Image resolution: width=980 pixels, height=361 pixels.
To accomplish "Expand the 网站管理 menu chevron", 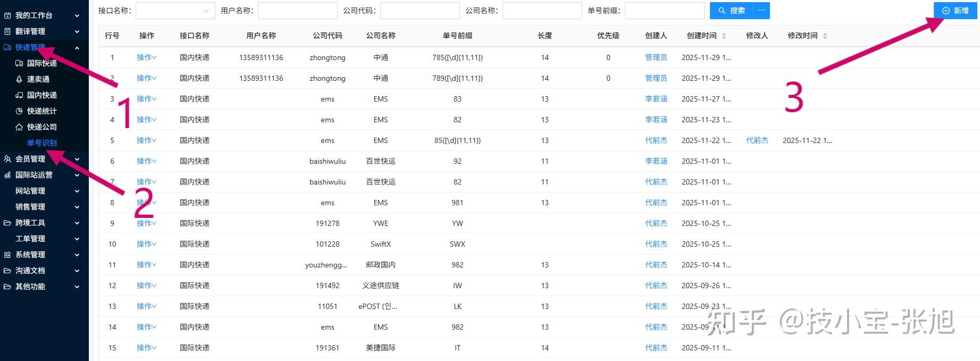I will point(77,191).
